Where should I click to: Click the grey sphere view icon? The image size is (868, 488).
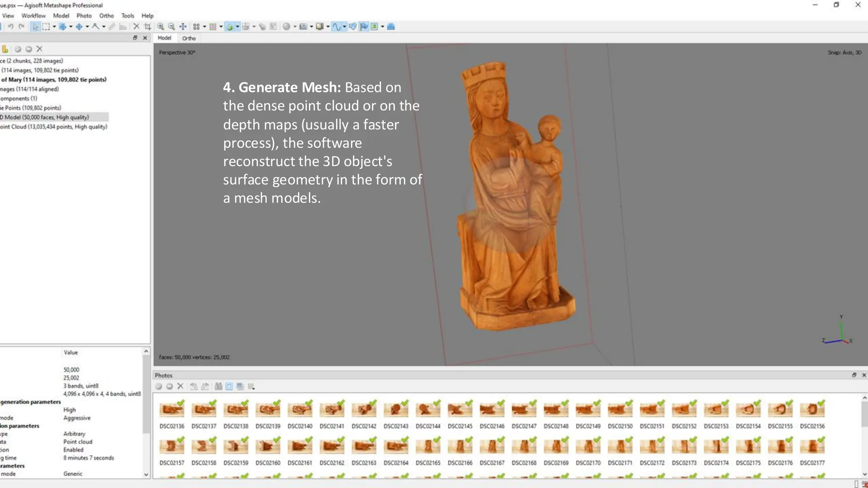tap(287, 27)
